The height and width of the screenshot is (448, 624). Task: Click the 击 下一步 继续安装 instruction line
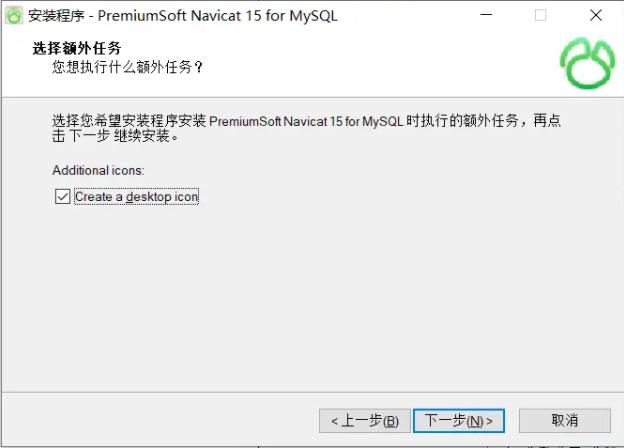pyautogui.click(x=115, y=136)
